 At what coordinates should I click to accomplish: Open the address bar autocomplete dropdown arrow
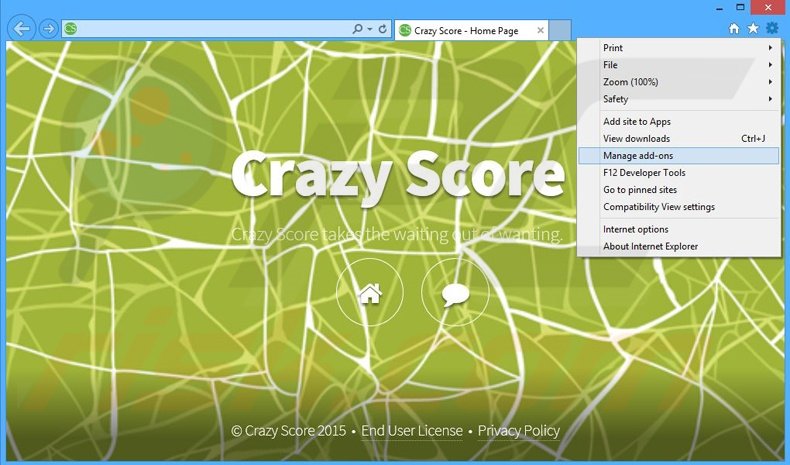pyautogui.click(x=370, y=29)
